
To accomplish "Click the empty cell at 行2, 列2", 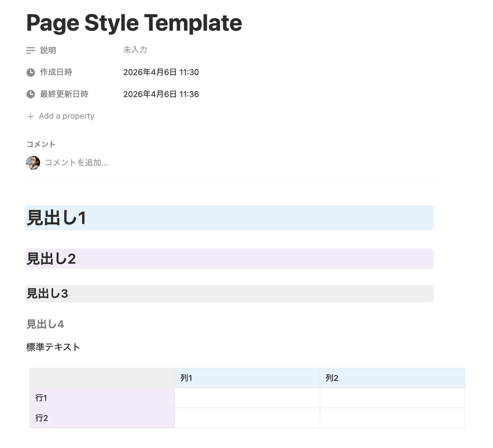I will pyautogui.click(x=392, y=418).
